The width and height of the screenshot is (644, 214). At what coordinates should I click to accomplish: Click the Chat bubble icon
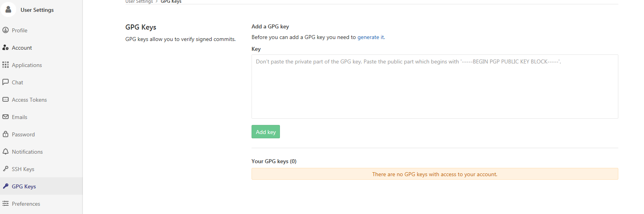pos(6,82)
